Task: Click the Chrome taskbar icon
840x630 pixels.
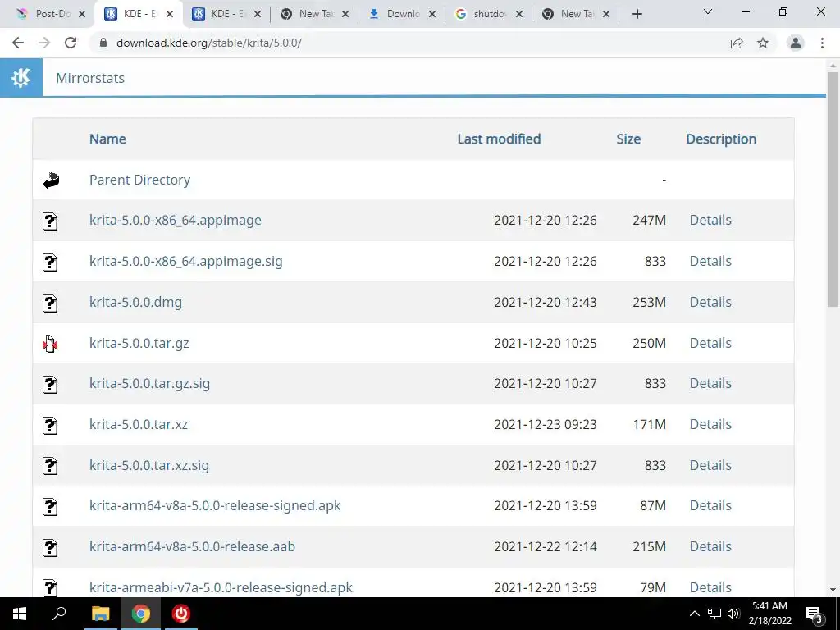Action: coord(141,614)
